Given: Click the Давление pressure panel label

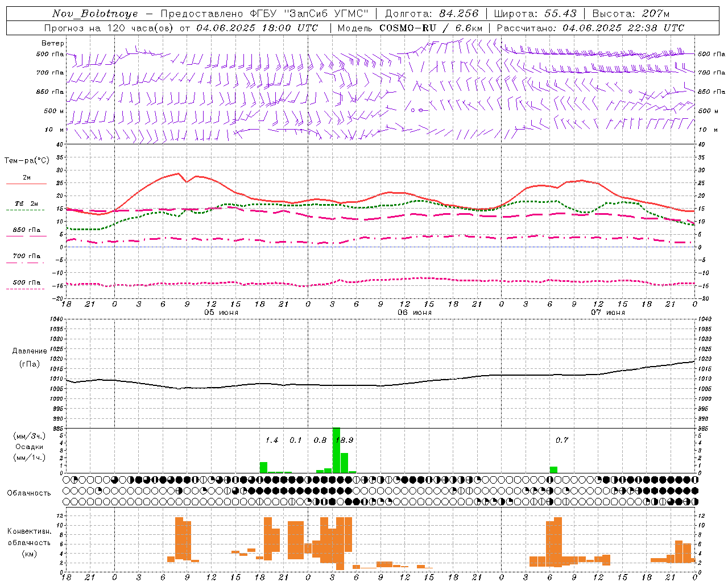Looking at the screenshot, I should (30, 351).
